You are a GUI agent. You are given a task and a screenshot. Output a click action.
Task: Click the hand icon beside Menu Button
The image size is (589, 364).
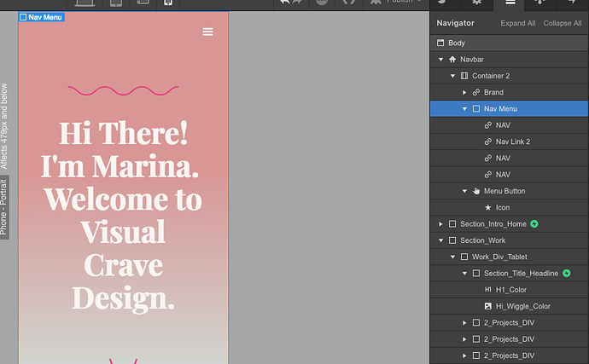click(476, 191)
